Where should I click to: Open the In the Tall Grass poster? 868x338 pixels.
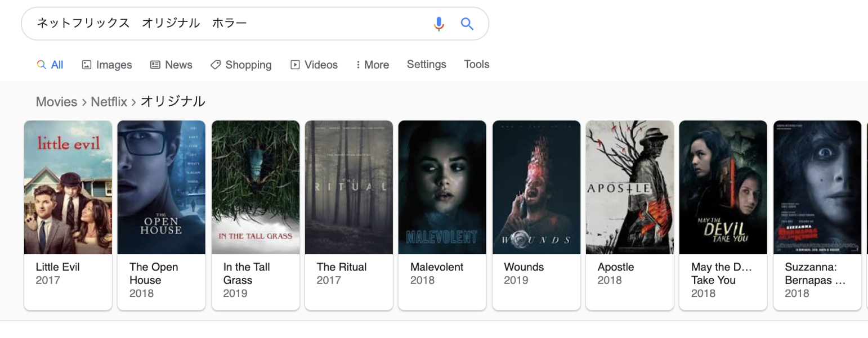256,187
